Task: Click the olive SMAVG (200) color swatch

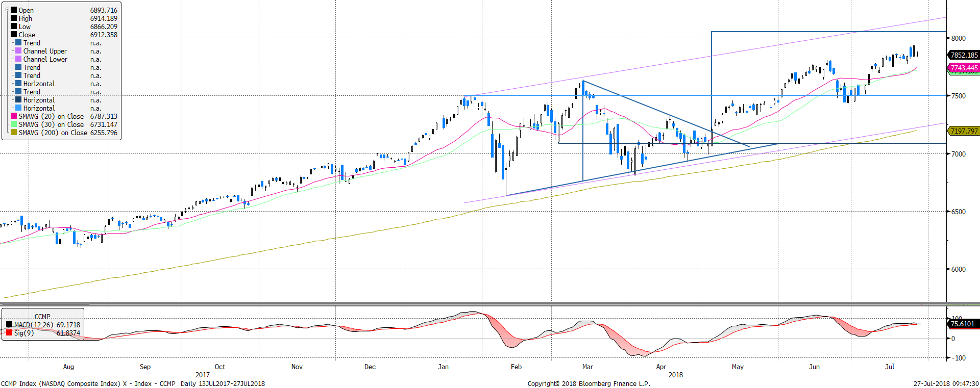Action: tap(14, 133)
